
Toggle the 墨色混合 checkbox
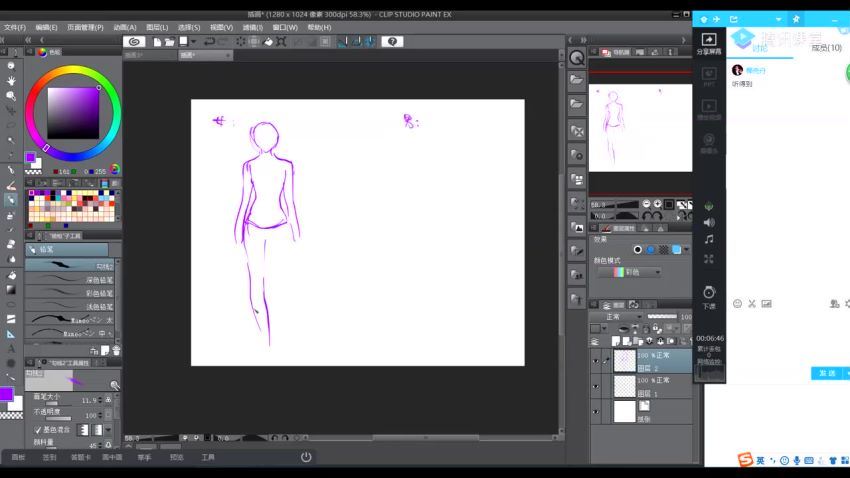point(38,429)
